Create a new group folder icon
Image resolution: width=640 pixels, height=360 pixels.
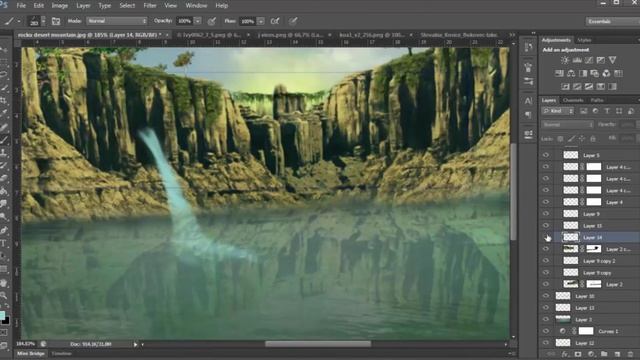click(x=604, y=354)
